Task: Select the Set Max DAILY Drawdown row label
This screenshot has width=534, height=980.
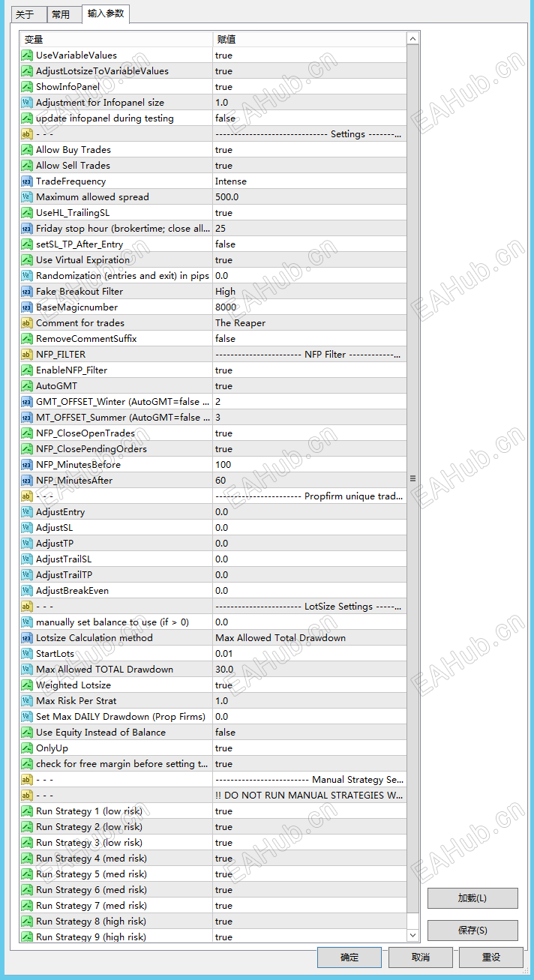Action: 121,717
